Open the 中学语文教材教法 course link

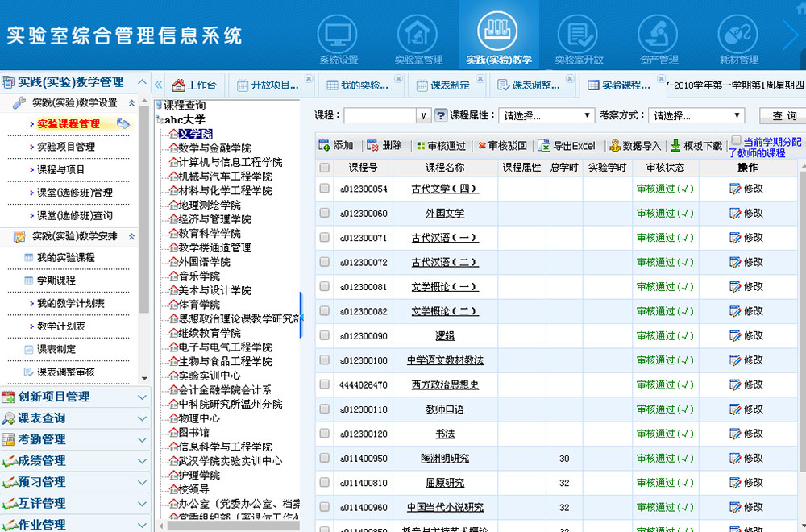pyautogui.click(x=445, y=360)
